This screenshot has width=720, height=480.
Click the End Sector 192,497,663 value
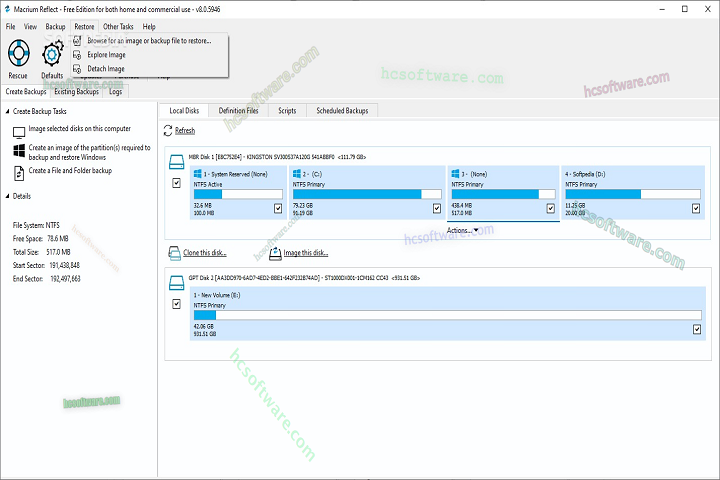point(65,279)
